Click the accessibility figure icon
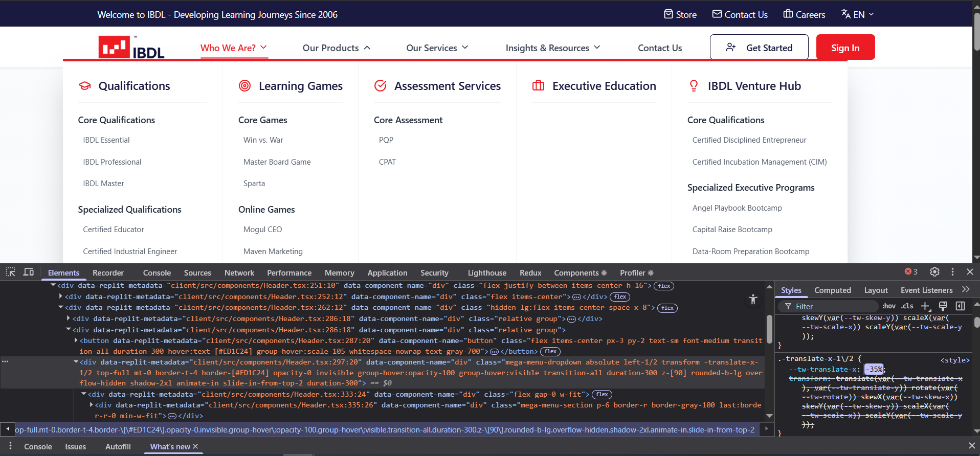Viewport: 980px width, 456px height. coord(753,300)
